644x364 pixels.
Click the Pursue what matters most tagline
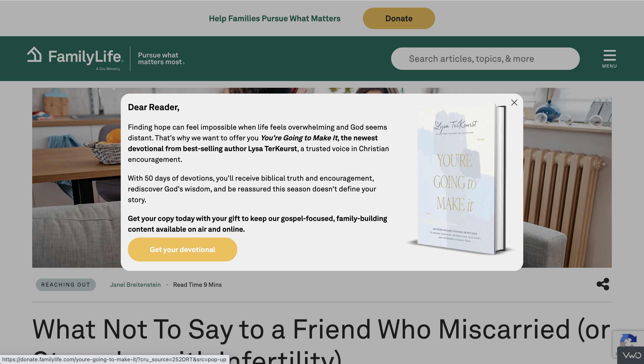coord(161,59)
